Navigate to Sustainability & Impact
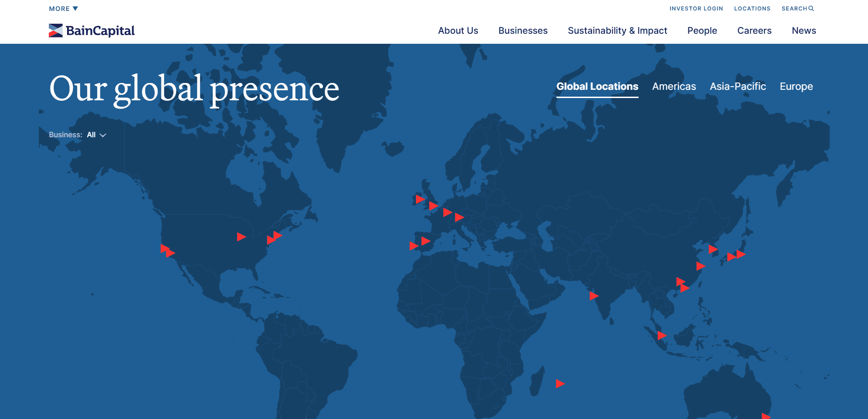The width and height of the screenshot is (868, 419). coord(618,30)
